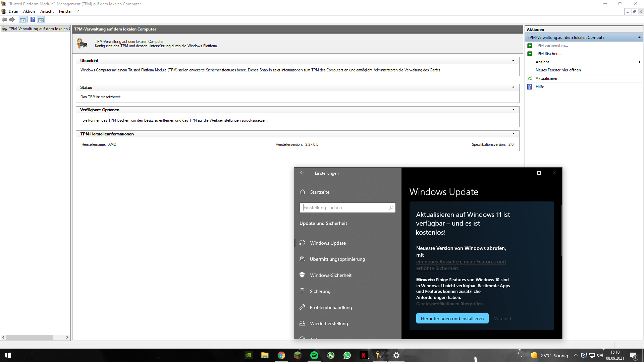Viewport: 644px width, 362px height.
Task: Open Spotify from the taskbar
Action: click(314, 355)
